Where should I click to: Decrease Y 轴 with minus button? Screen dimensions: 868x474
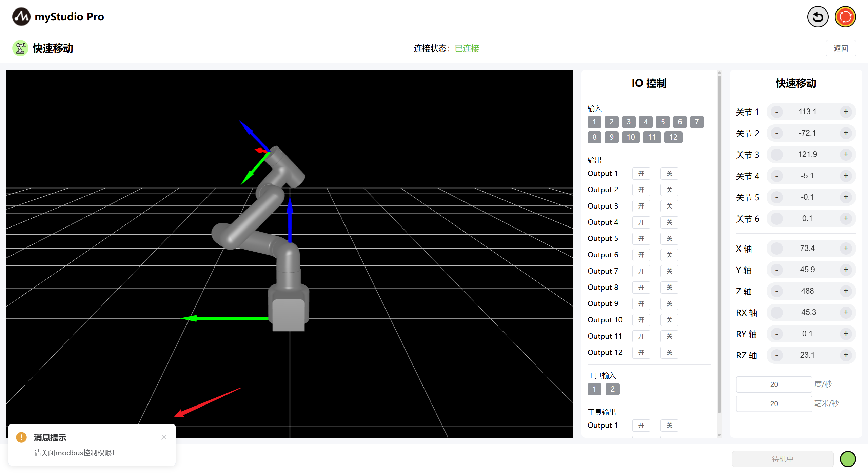pyautogui.click(x=777, y=270)
